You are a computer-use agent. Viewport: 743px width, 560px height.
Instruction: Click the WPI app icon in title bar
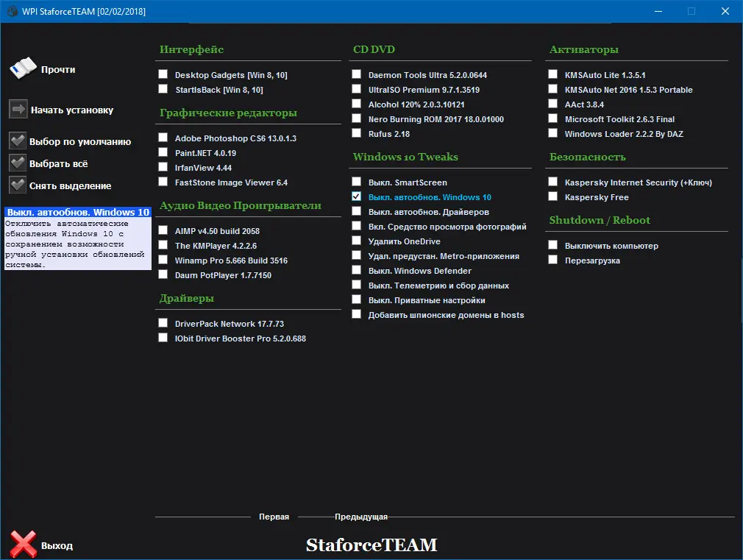12,11
